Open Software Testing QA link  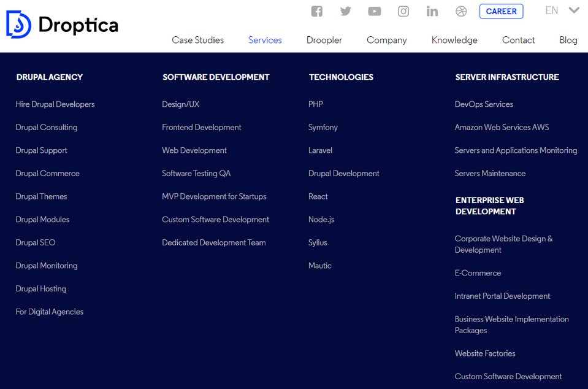click(196, 173)
